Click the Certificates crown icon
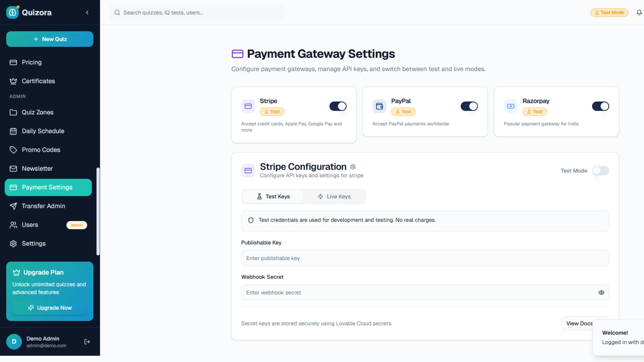 pos(13,81)
